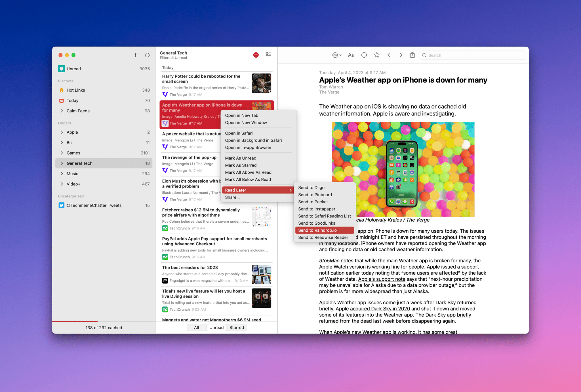Send article to Readwise Reader

tap(325, 237)
